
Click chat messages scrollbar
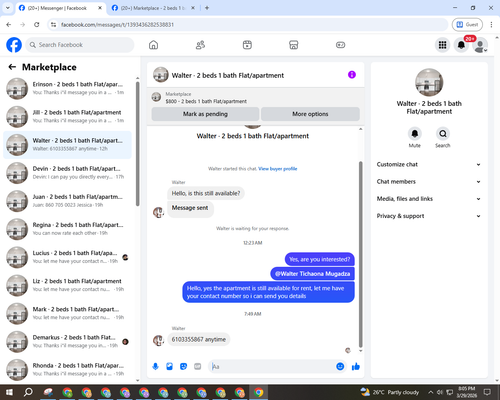(x=360, y=255)
